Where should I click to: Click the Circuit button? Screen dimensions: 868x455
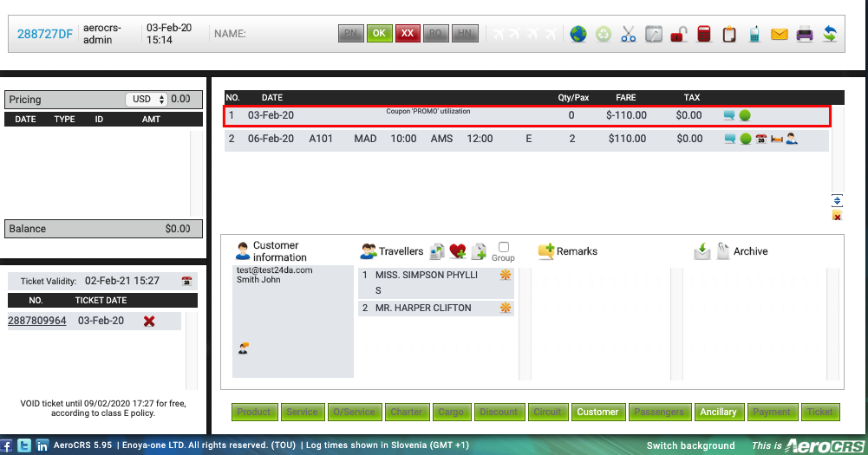point(547,412)
